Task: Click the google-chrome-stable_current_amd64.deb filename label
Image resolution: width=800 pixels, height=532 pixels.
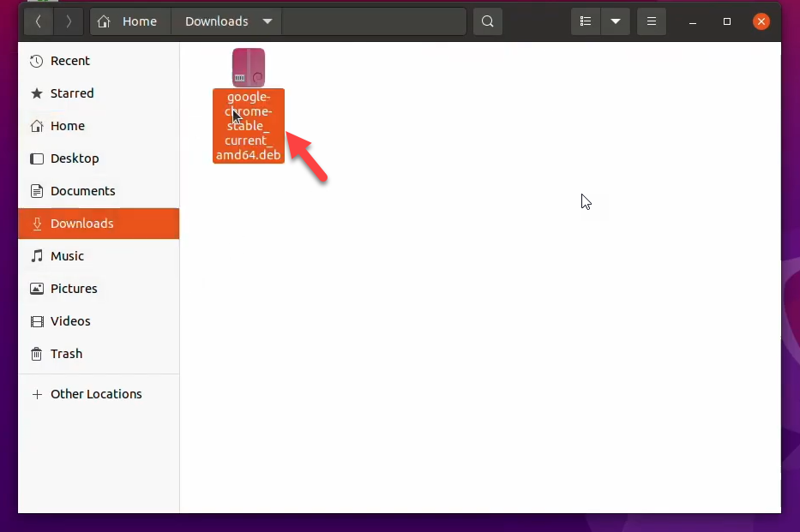Action: pyautogui.click(x=249, y=126)
